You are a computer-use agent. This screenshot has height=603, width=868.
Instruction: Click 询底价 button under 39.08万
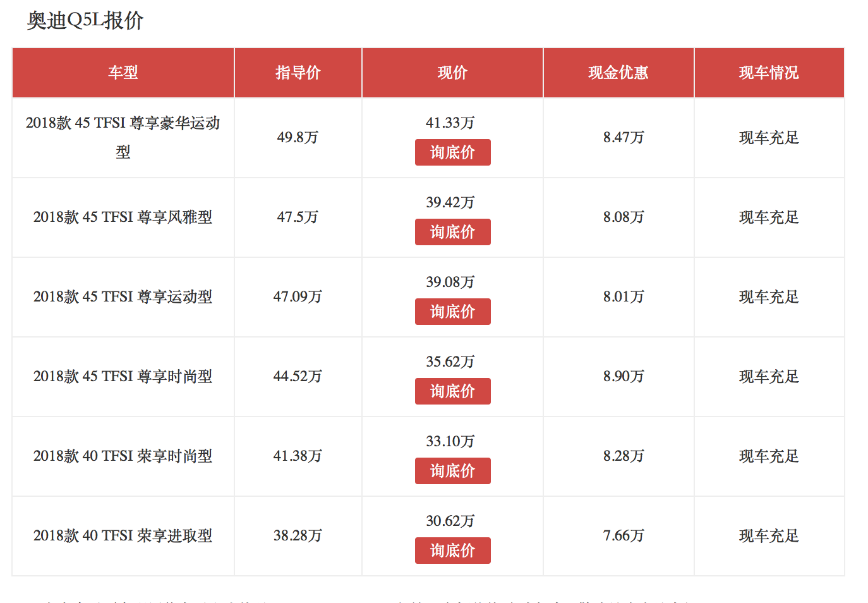coord(452,312)
